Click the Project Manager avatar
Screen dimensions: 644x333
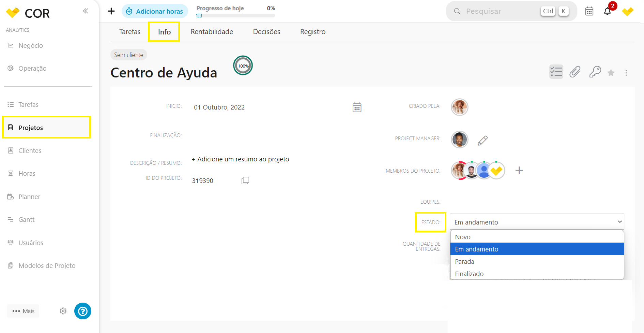coord(460,140)
